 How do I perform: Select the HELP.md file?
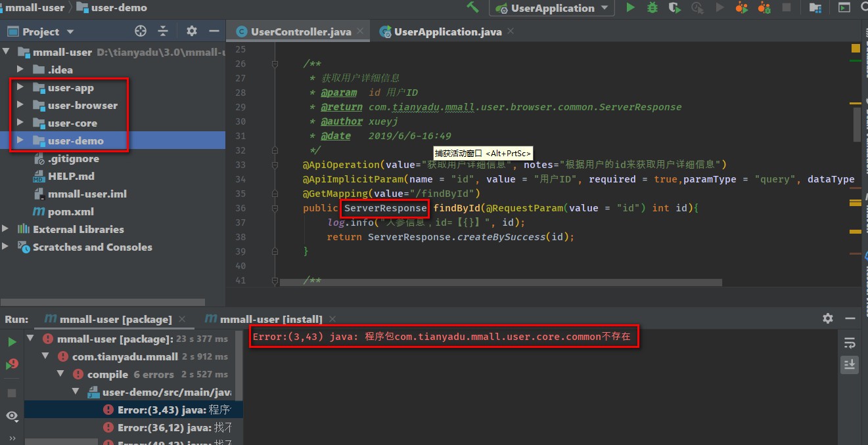[71, 176]
